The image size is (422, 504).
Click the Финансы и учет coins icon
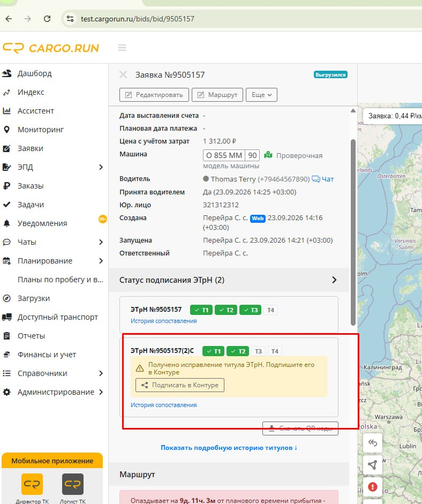tap(7, 355)
